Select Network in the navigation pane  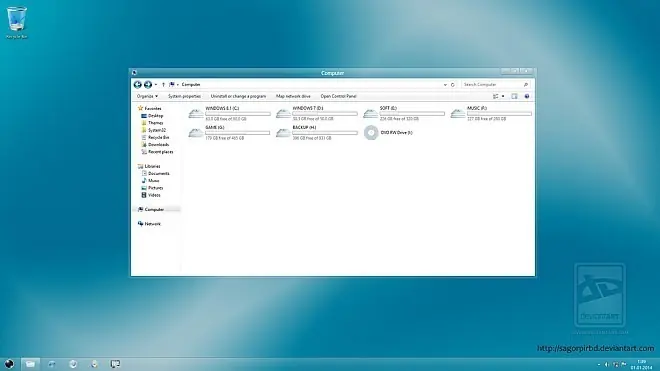pyautogui.click(x=149, y=224)
